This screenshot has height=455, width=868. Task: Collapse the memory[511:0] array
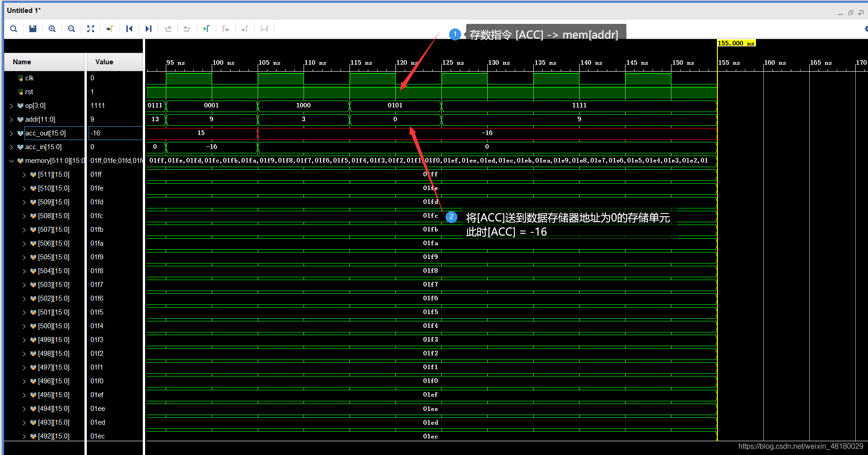(11, 161)
